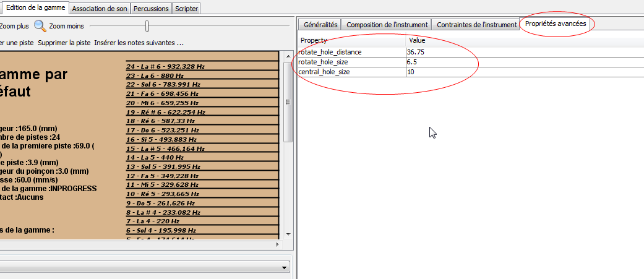Image resolution: width=644 pixels, height=279 pixels.
Task: Click the horizontal scrollbar right arrow
Action: (276, 245)
